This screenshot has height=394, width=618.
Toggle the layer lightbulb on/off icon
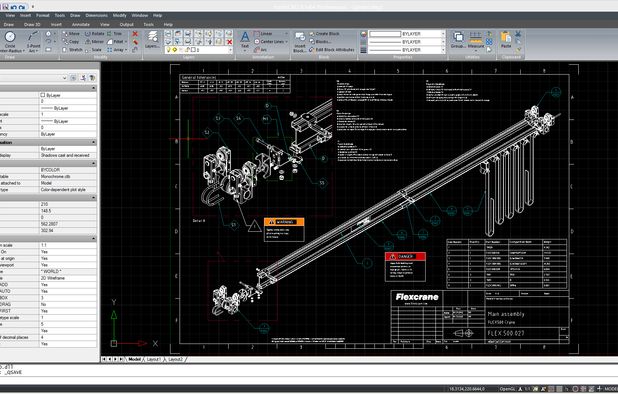(x=169, y=50)
